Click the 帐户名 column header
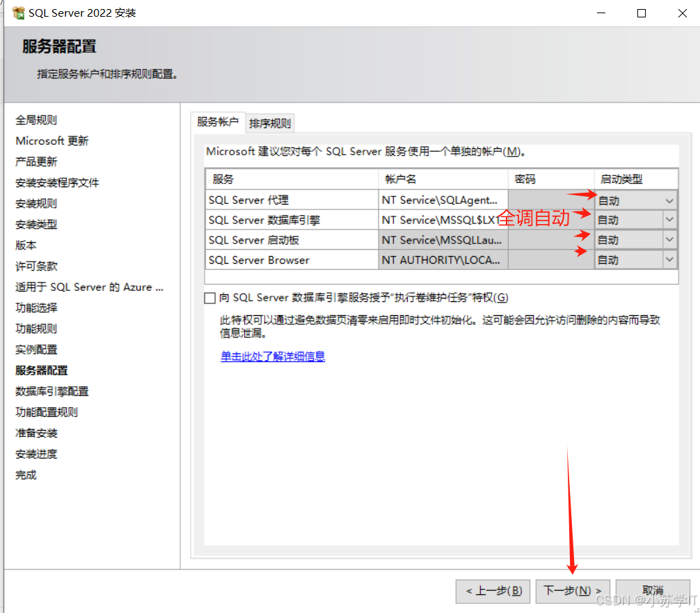The width and height of the screenshot is (700, 613). 443,179
